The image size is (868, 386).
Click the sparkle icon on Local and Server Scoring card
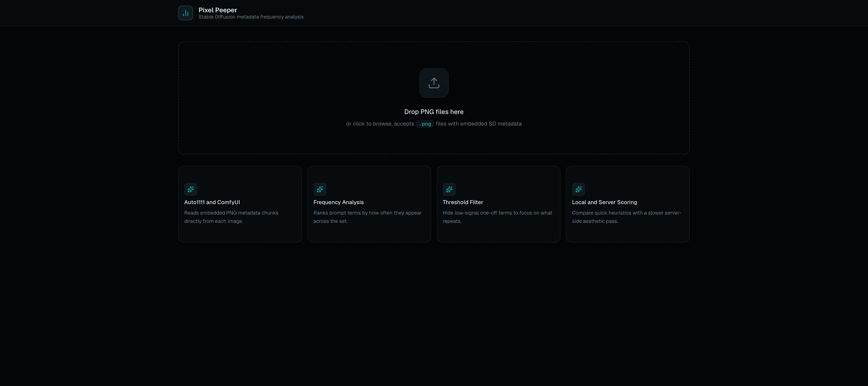pos(579,189)
